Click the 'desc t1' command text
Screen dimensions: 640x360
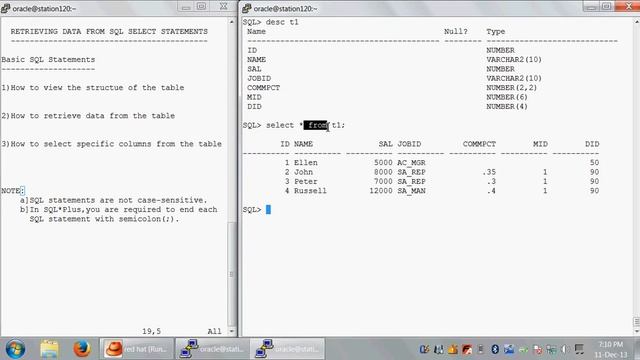(x=282, y=22)
